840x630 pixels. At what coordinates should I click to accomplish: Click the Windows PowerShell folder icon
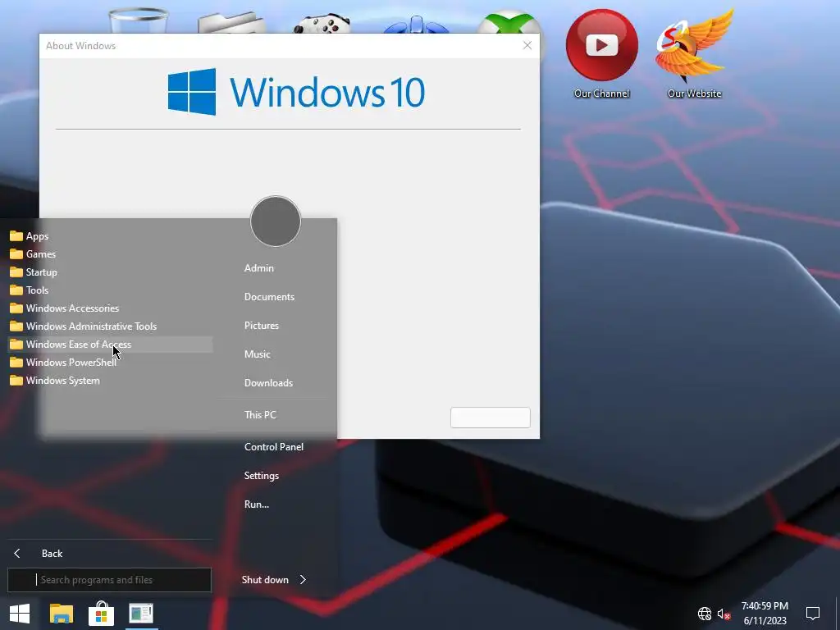pyautogui.click(x=16, y=362)
